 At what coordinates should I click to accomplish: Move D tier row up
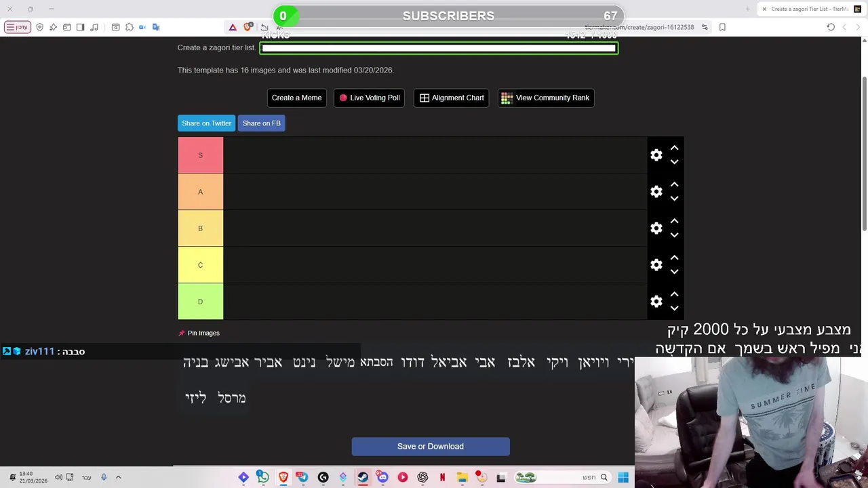674,294
